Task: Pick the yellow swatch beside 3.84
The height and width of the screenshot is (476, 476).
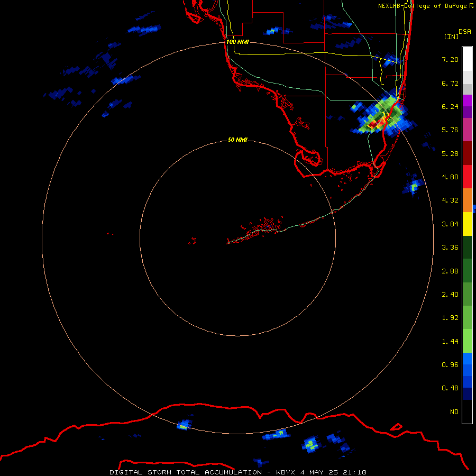Action: [x=467, y=224]
